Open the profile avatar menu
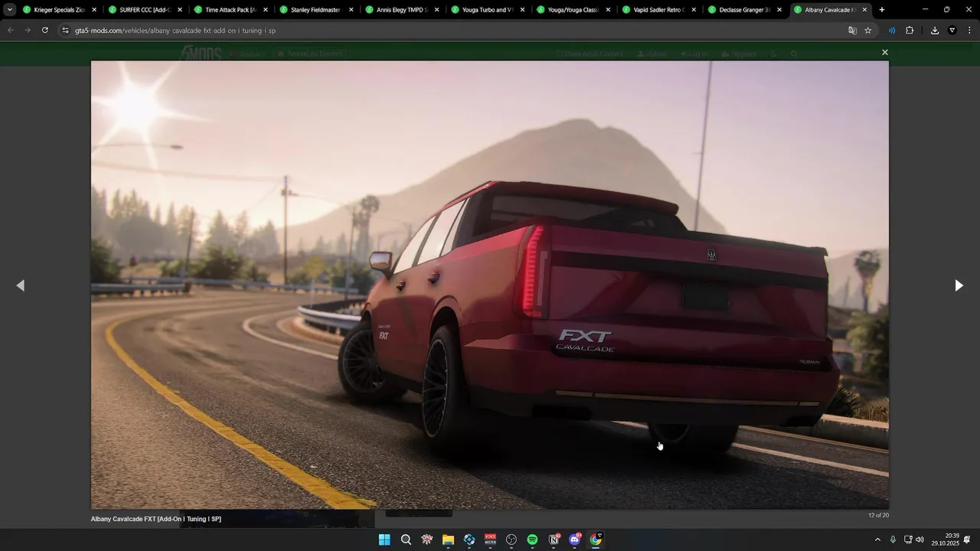 coord(952,31)
